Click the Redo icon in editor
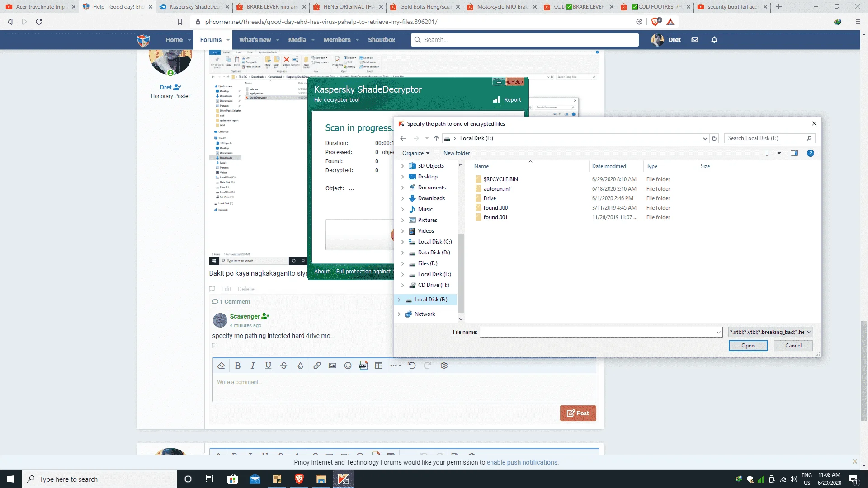 (x=427, y=366)
